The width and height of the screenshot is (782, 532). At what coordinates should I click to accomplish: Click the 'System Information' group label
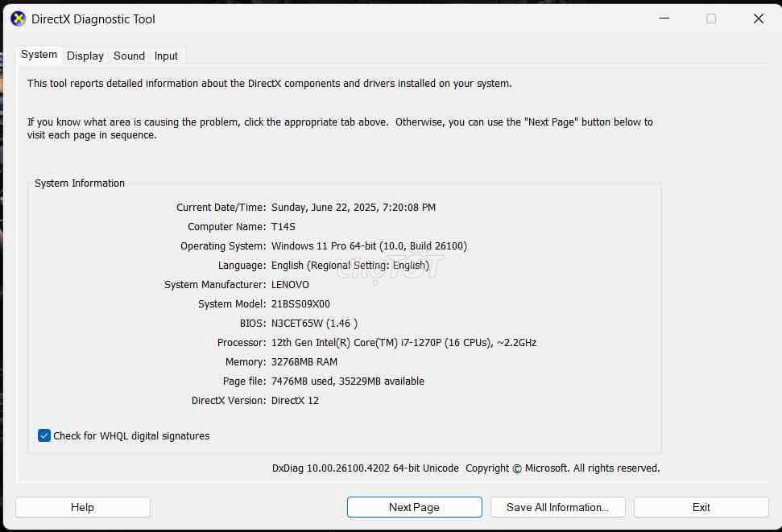tap(80, 183)
